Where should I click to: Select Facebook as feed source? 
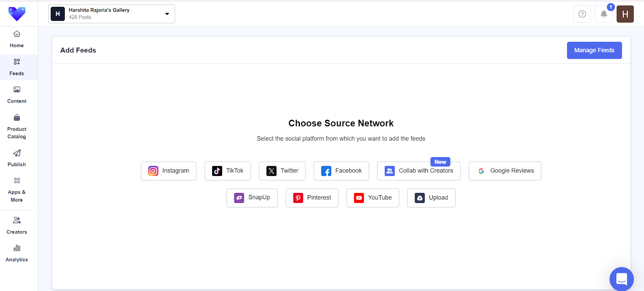[341, 171]
